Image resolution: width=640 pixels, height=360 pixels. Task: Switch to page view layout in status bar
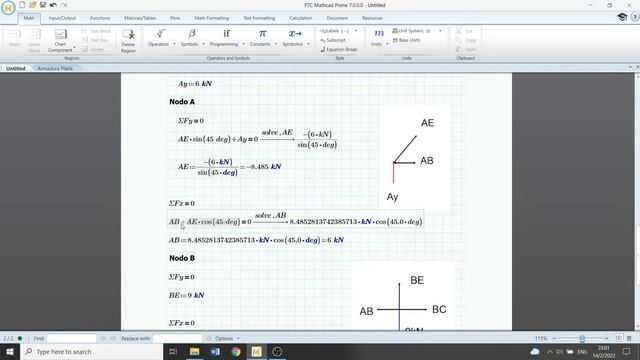tap(619, 338)
